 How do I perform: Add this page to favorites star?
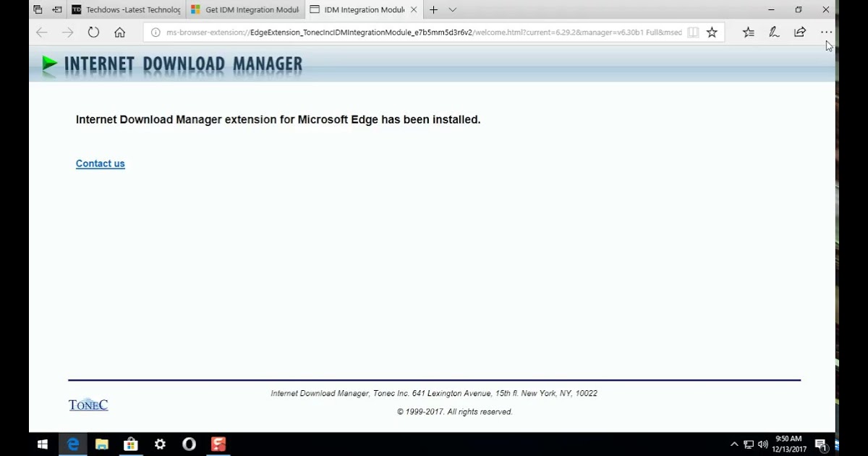click(712, 33)
